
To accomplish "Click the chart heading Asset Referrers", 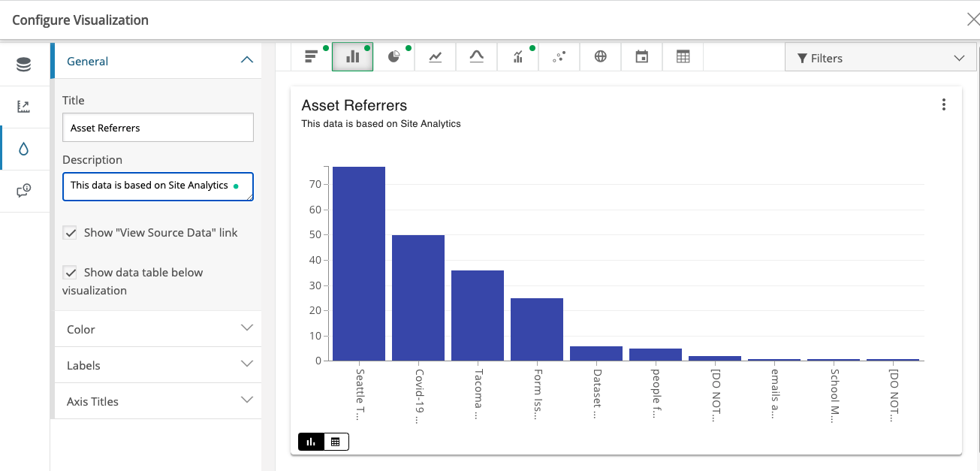I will click(x=354, y=106).
